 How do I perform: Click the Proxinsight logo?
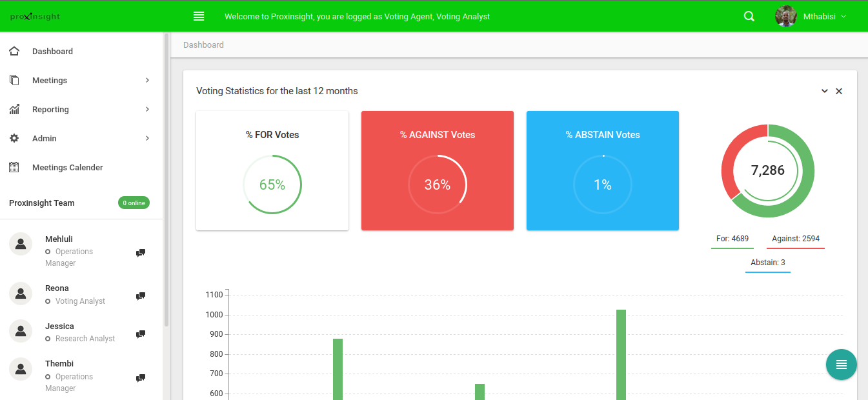point(35,17)
